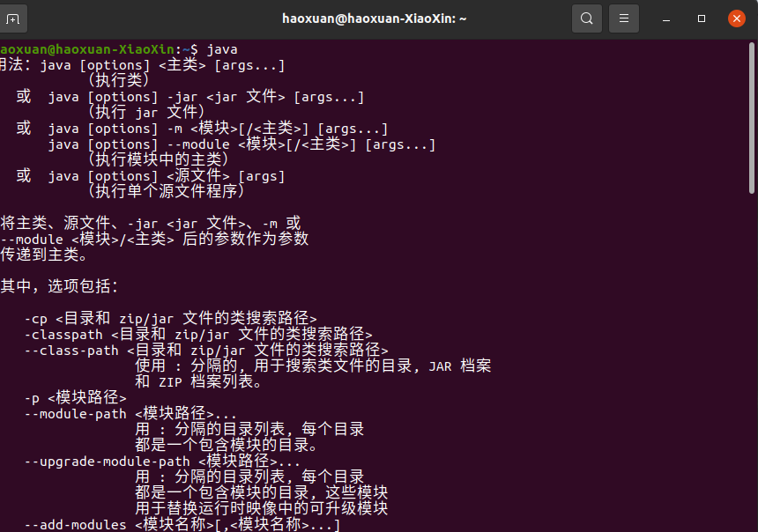The image size is (758, 532).
Task: Click the window title haoxuan@haoxuan-XiaoXin
Action: click(x=375, y=18)
